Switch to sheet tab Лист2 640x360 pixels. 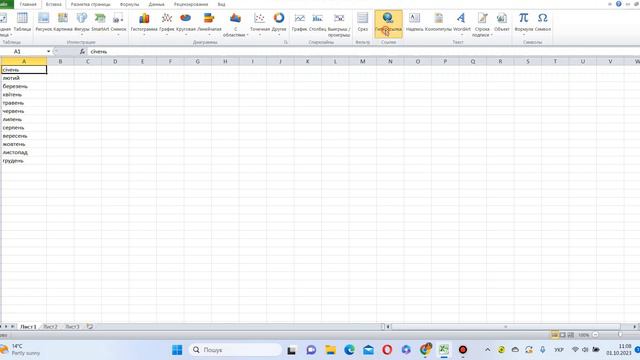click(x=50, y=327)
